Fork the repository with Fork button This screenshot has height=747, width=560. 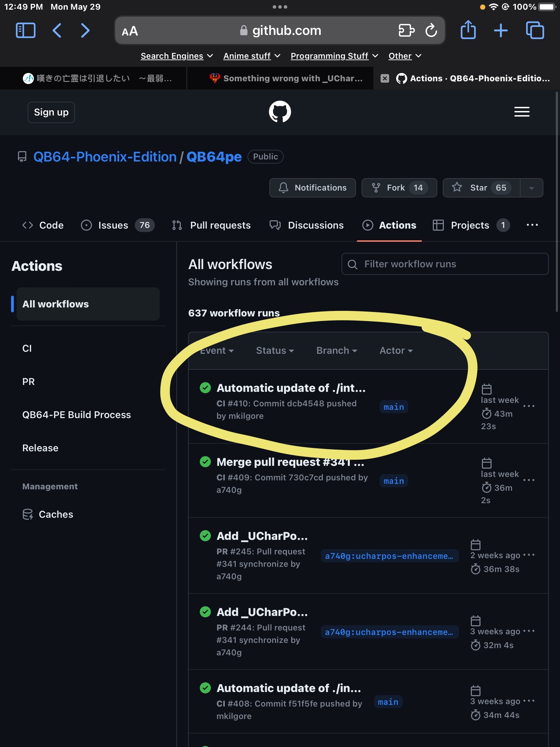399,188
